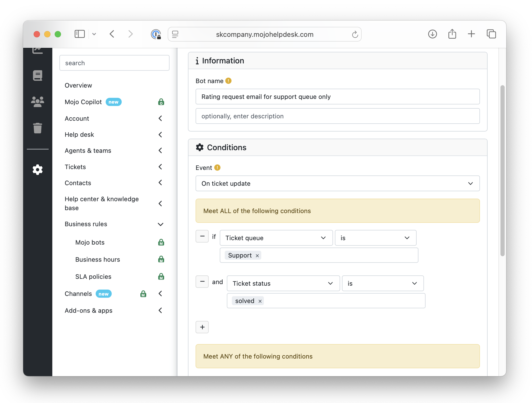Click the optional description field
The height and width of the screenshot is (403, 532).
[337, 116]
